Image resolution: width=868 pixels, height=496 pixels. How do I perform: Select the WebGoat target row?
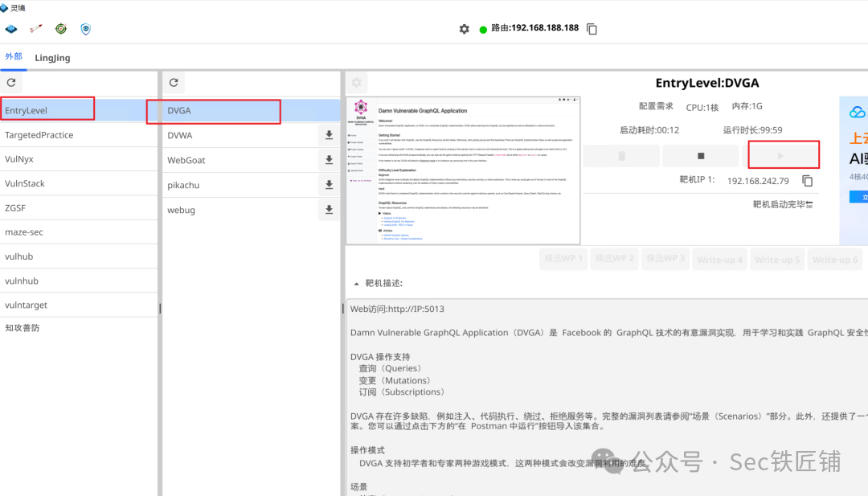[252, 160]
